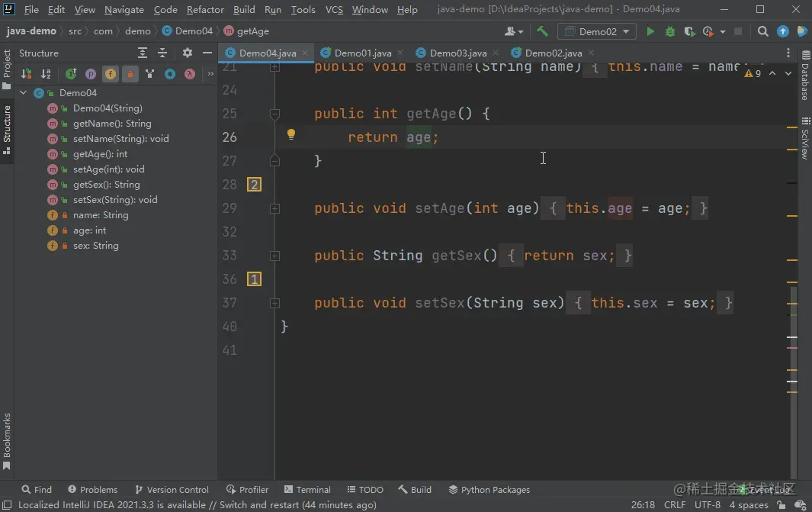This screenshot has height=512, width=812.
Task: Open the Build menu
Action: 244,10
